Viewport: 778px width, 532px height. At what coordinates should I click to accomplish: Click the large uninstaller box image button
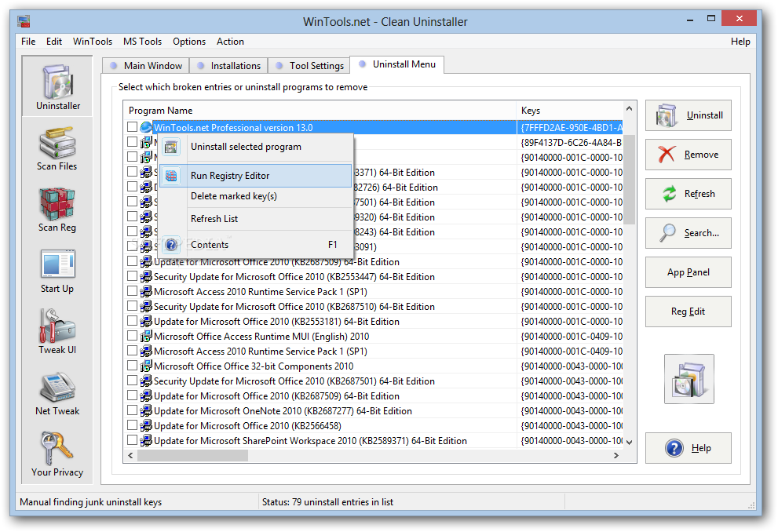tap(689, 379)
